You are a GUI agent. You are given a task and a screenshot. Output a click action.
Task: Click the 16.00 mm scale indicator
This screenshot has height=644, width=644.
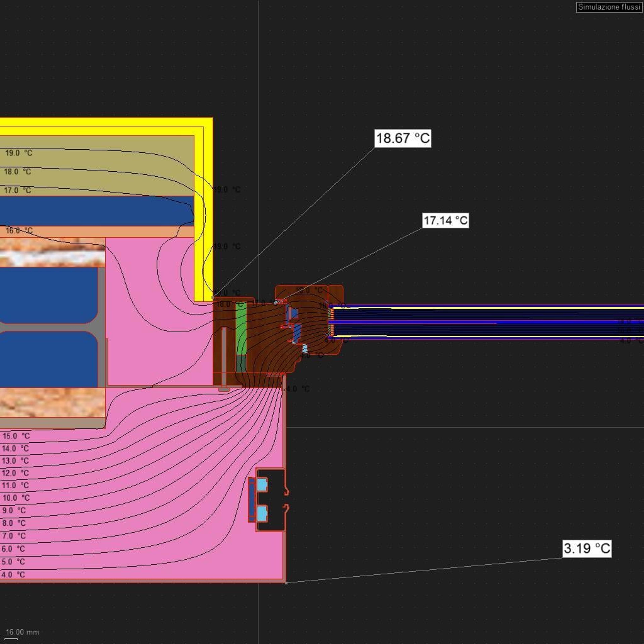coord(22,632)
